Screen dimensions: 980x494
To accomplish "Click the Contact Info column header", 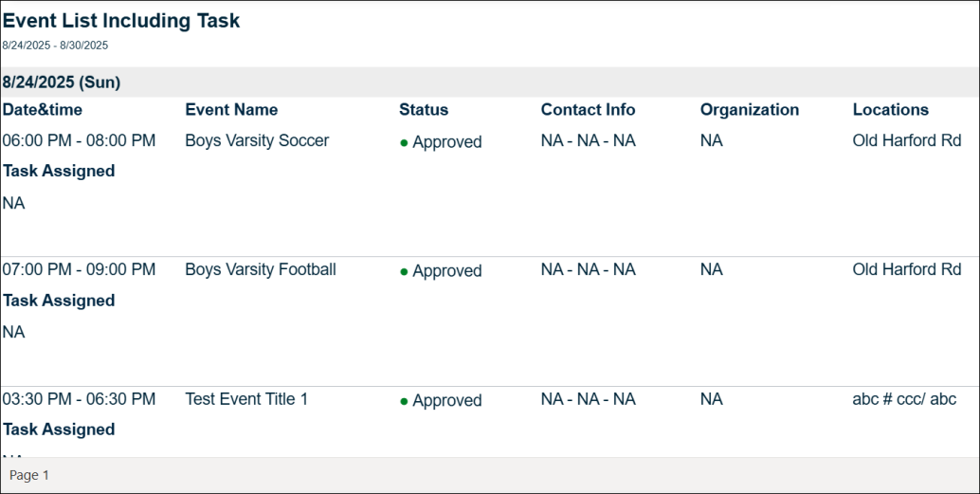I will pyautogui.click(x=589, y=109).
